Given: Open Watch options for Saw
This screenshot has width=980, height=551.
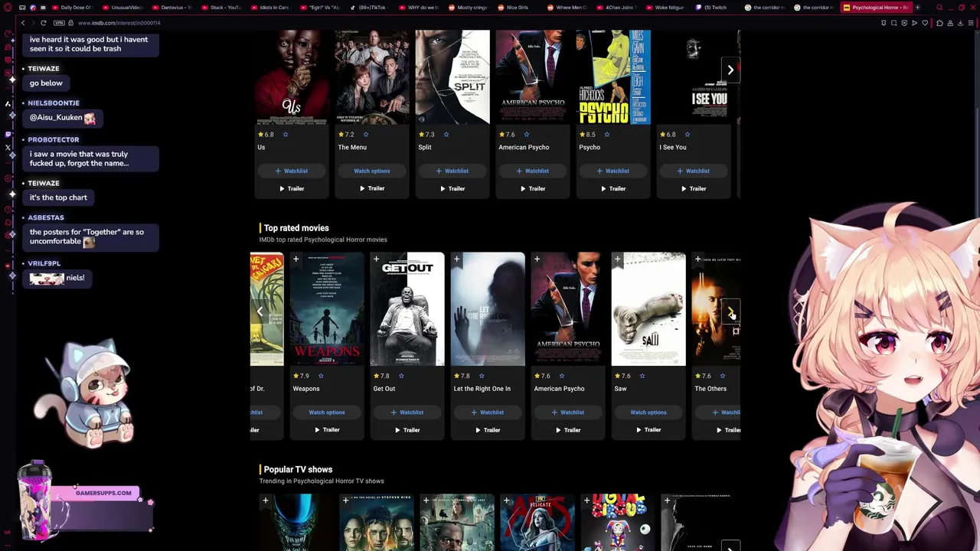Looking at the screenshot, I should pyautogui.click(x=648, y=412).
